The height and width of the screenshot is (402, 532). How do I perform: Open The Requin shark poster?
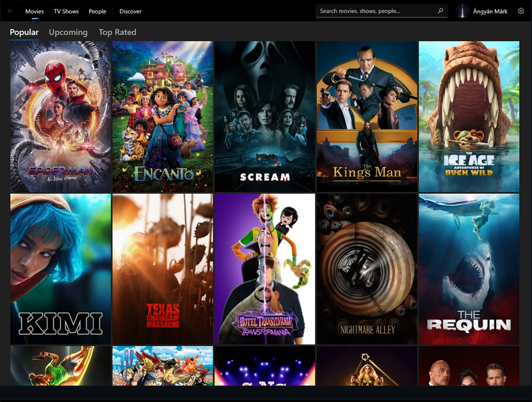(x=469, y=269)
